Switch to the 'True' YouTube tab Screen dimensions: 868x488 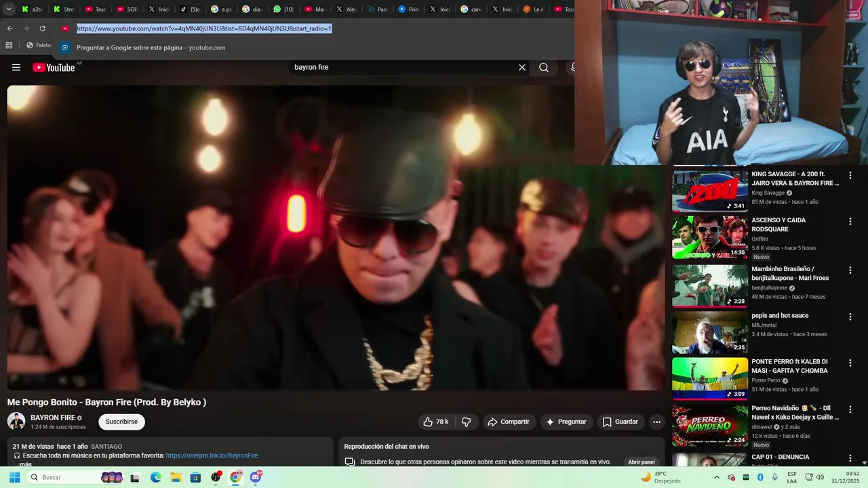point(96,9)
